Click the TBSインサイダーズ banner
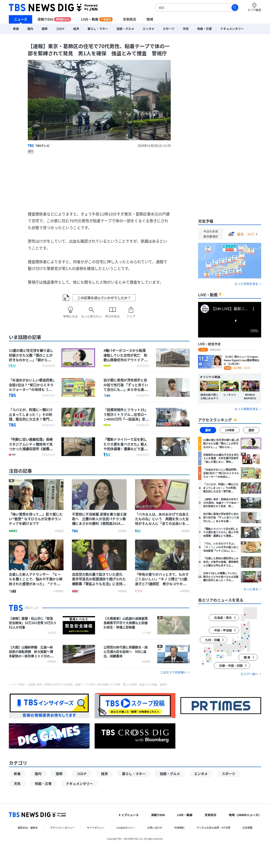The width and height of the screenshot is (270, 868). [49, 706]
